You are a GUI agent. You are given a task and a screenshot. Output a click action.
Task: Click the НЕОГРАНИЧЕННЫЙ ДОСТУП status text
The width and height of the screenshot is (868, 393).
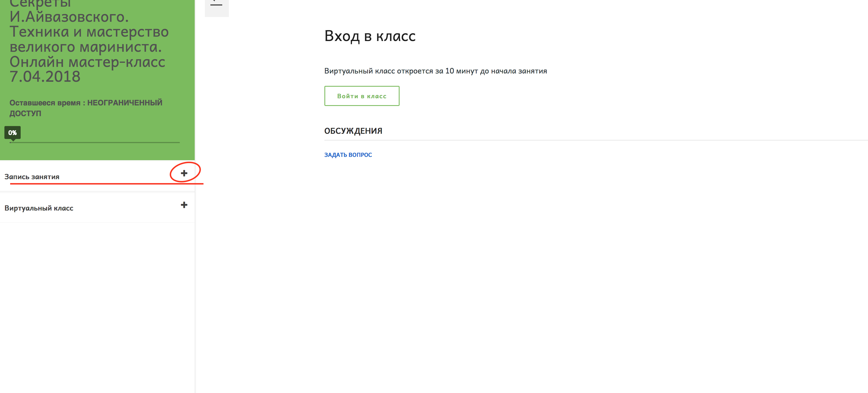click(x=86, y=108)
